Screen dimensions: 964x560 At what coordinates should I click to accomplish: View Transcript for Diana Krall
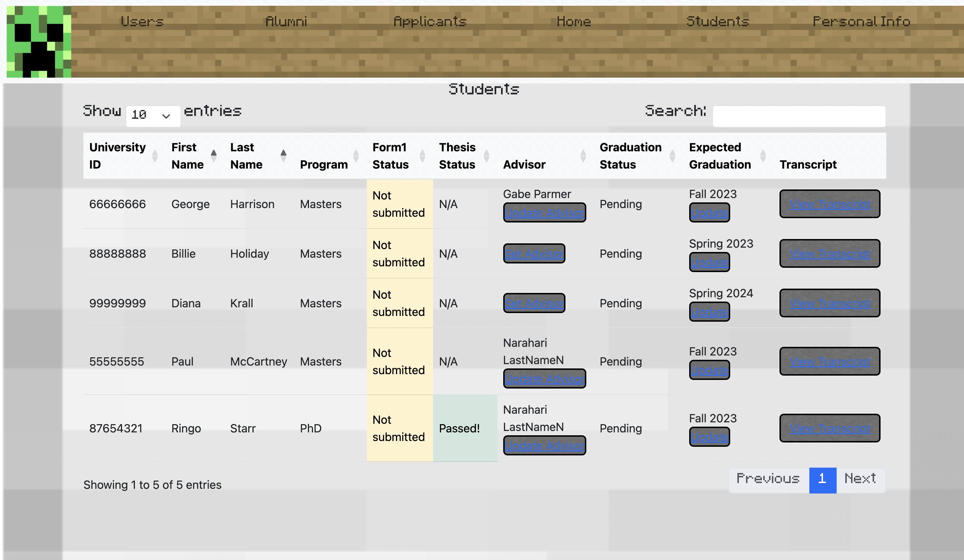point(830,303)
